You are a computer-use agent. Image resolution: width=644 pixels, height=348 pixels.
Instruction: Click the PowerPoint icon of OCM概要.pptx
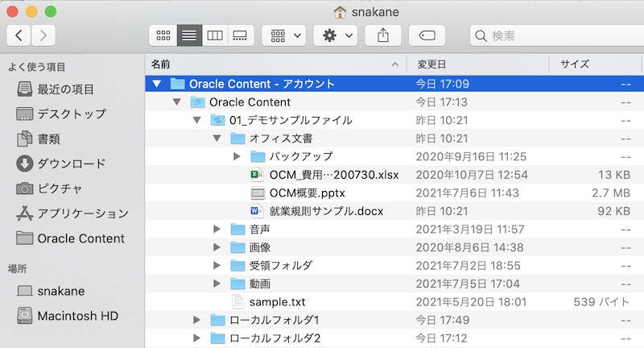[258, 193]
